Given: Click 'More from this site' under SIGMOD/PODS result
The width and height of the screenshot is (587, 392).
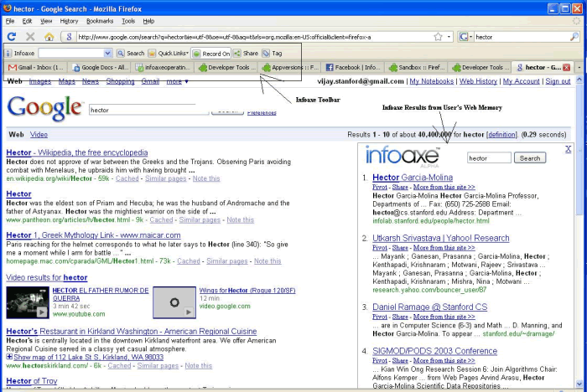Looking at the screenshot, I should 444,360.
